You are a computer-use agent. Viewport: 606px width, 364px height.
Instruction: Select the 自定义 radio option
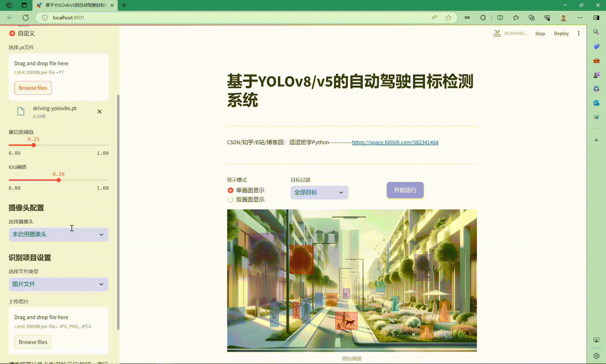[22, 33]
